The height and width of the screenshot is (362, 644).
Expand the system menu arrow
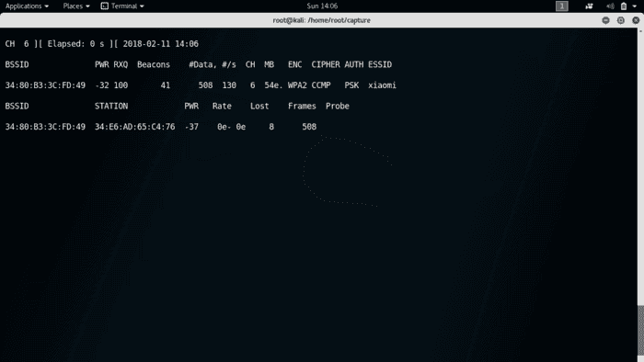tap(635, 6)
